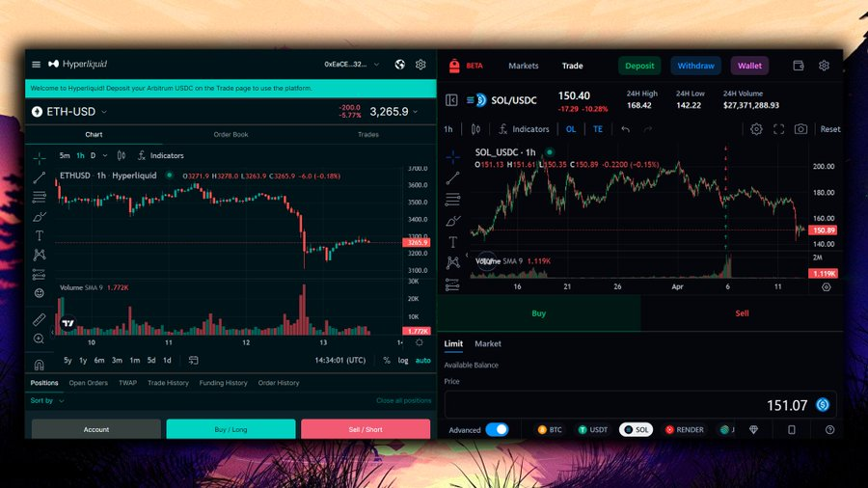This screenshot has width=868, height=488.
Task: Switch to the Market order tab
Action: [x=488, y=344]
